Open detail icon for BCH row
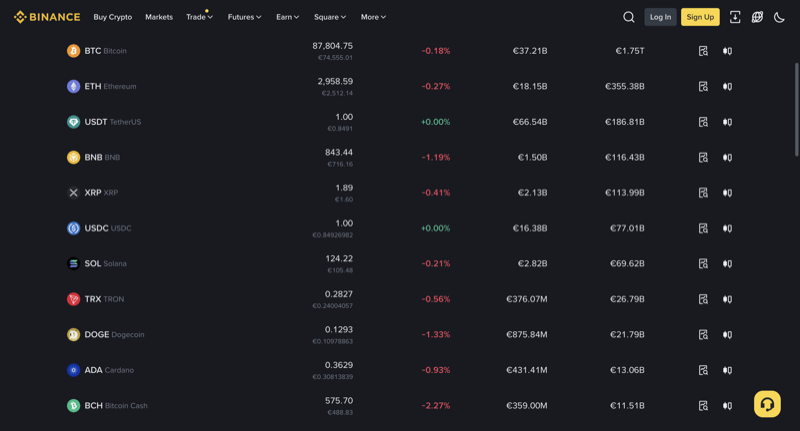 pos(703,405)
